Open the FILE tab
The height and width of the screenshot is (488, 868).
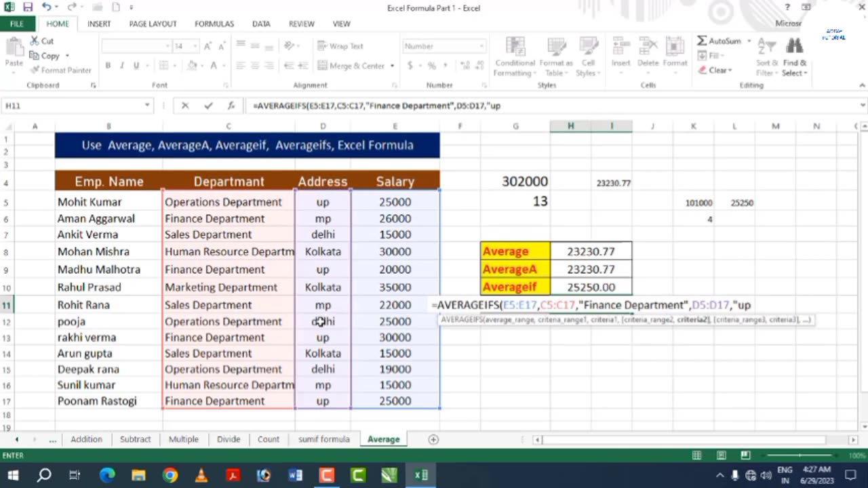(17, 24)
